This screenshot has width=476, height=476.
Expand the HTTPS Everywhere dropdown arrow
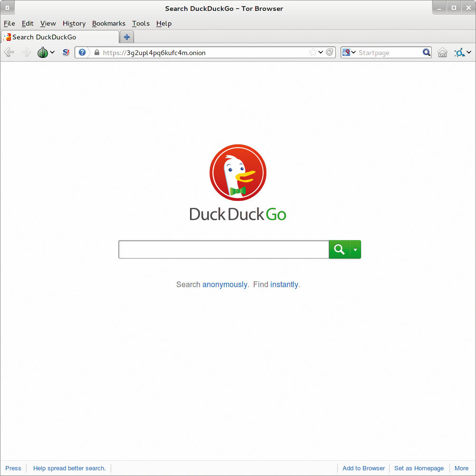469,52
